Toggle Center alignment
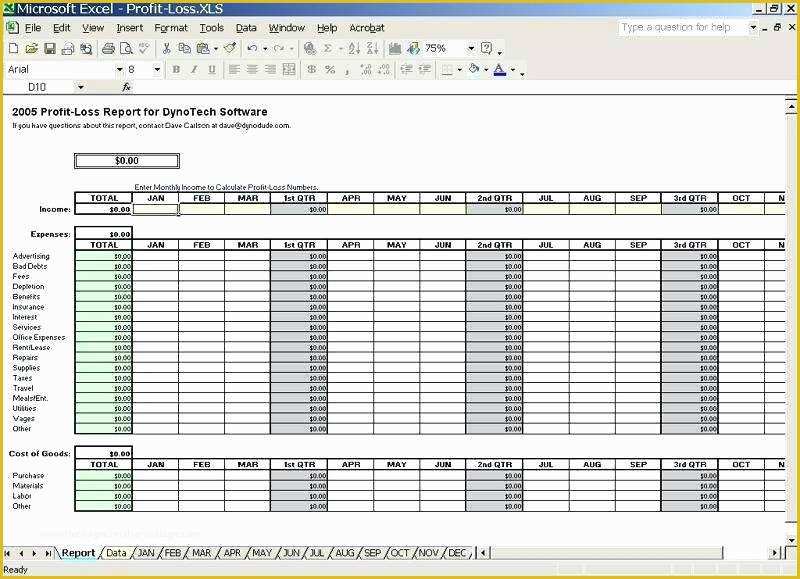Viewport: 800px width, 579px height. coord(253,70)
